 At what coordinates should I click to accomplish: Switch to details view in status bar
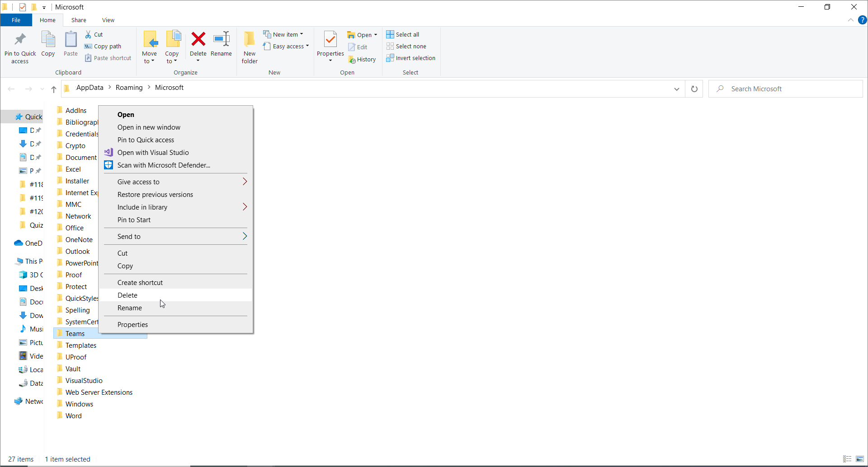(847, 459)
